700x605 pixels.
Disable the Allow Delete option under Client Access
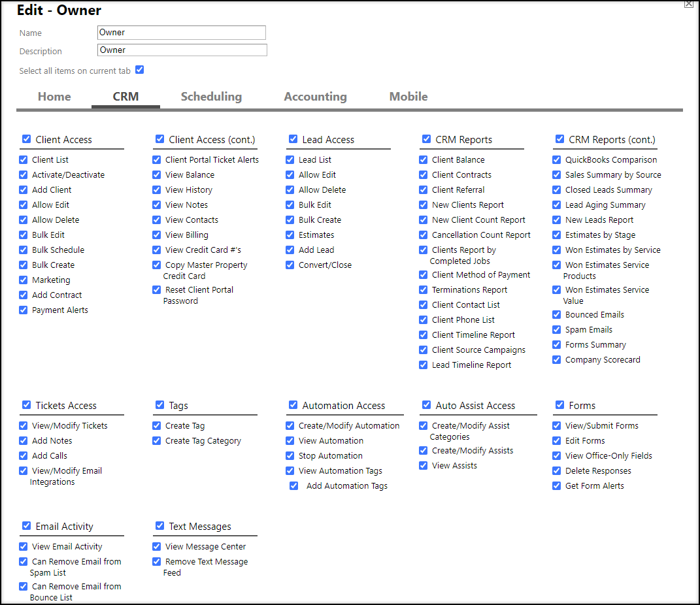(23, 220)
